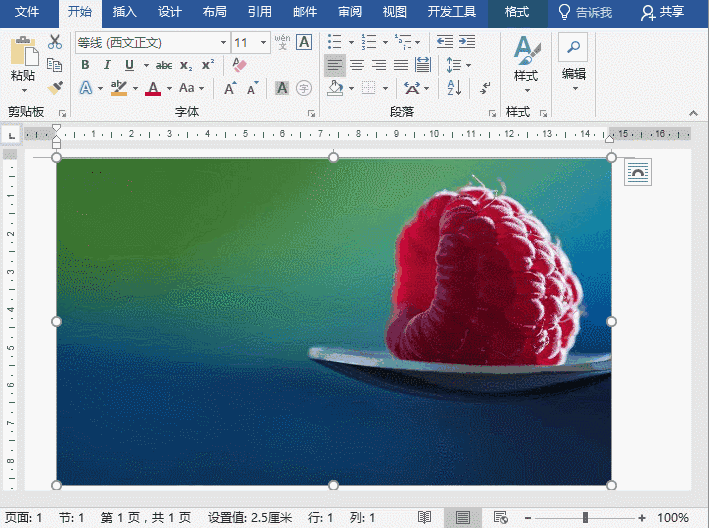Enable center alignment for the paragraph
Screen dimensions: 709x528
357,65
